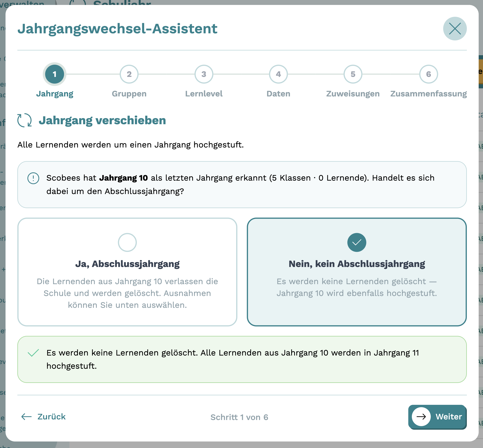Viewport: 483px width, 448px height.
Task: Close the Jahrgangswechsel-Assistent dialog
Action: [x=455, y=29]
